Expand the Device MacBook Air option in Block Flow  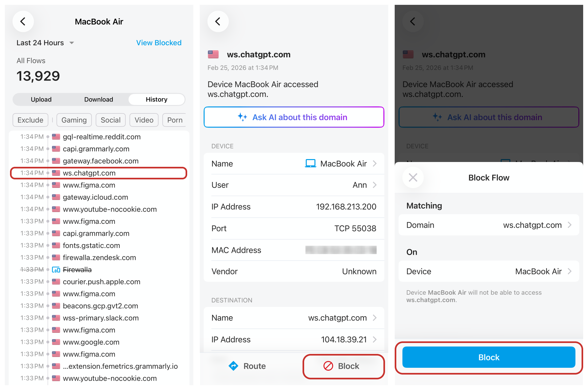[569, 271]
